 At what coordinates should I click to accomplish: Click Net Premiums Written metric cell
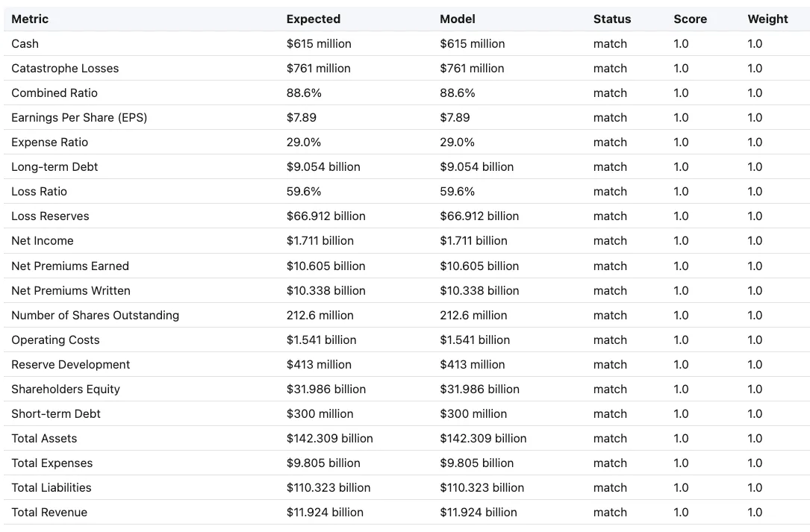[71, 291]
